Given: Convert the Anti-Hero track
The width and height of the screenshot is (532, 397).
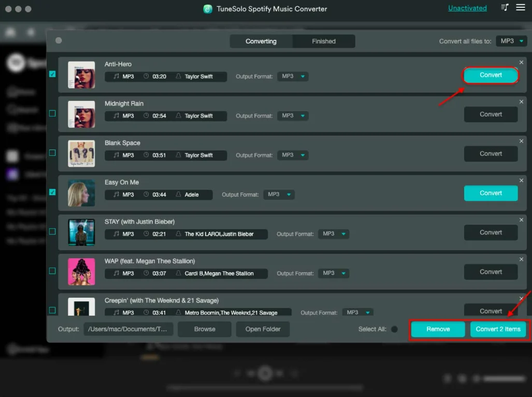Looking at the screenshot, I should point(491,75).
